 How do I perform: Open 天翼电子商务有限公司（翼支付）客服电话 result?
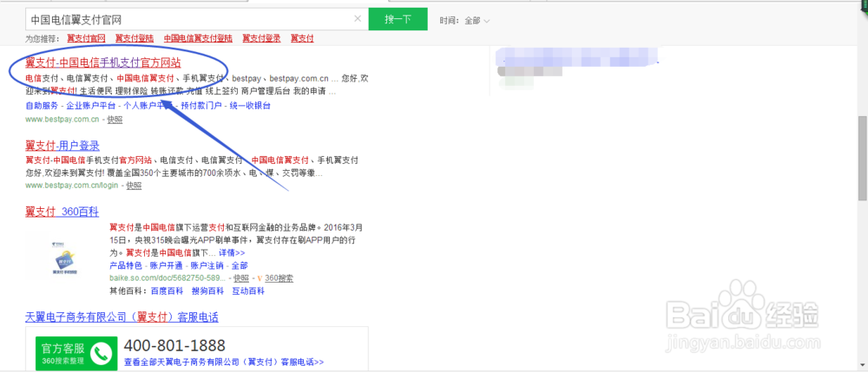coord(122,317)
